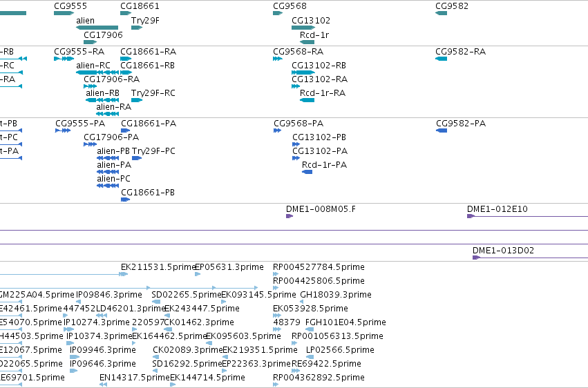Screen dimensions: 588x388
Task: Click the CG18661 gene label
Action: (140, 6)
